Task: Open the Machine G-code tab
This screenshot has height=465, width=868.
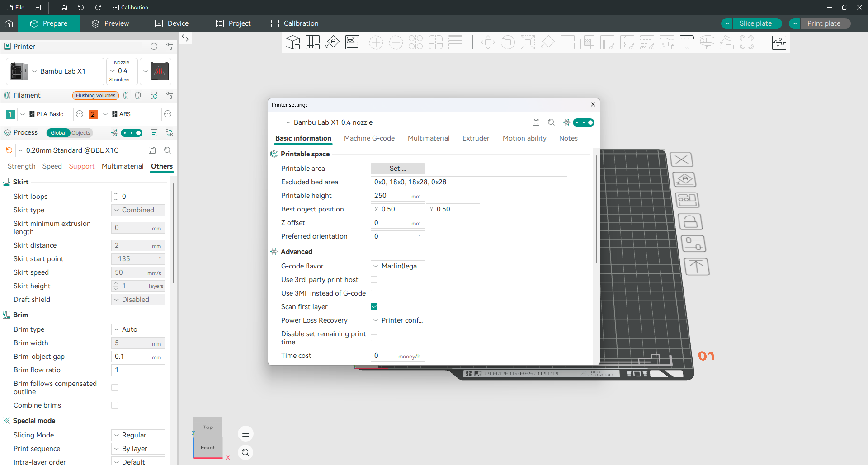Action: pyautogui.click(x=369, y=138)
